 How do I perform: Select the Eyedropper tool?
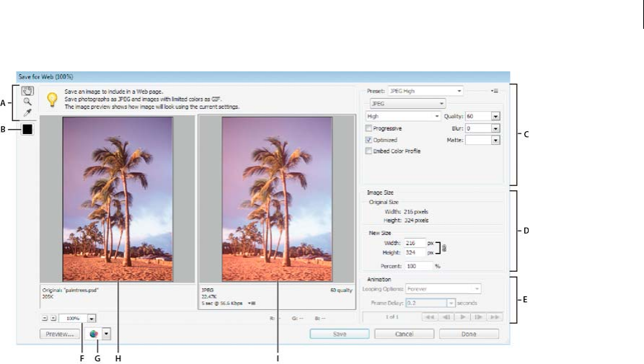(x=27, y=112)
